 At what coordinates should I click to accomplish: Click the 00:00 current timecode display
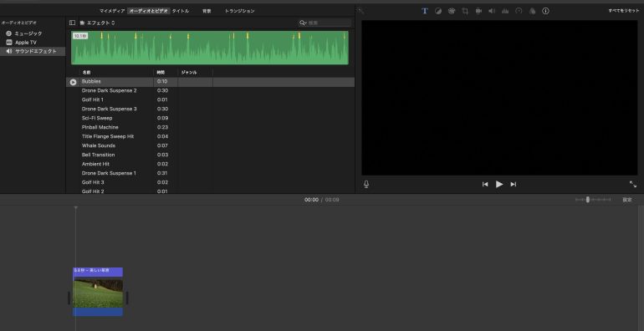(311, 200)
